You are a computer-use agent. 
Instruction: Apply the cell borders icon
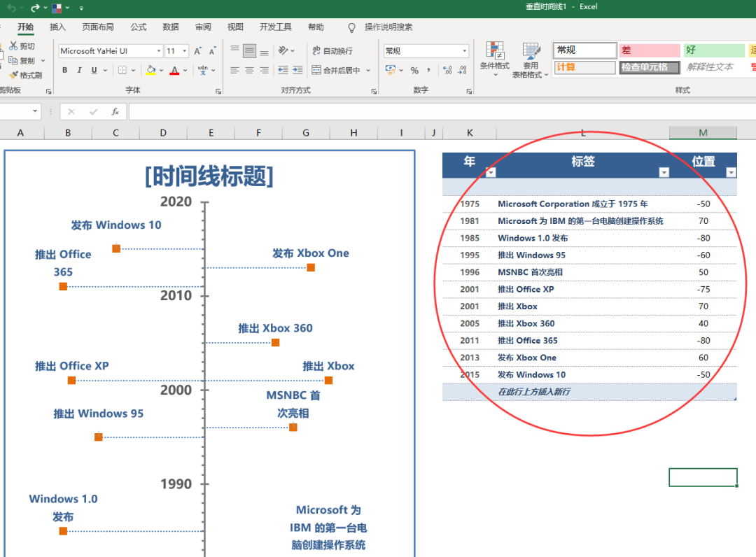point(122,71)
